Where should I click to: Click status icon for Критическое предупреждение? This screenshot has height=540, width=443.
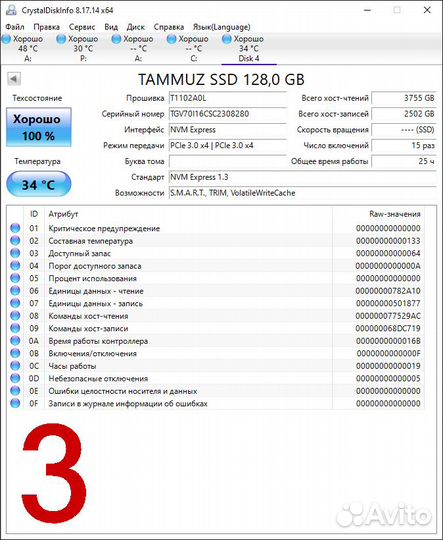[x=15, y=228]
